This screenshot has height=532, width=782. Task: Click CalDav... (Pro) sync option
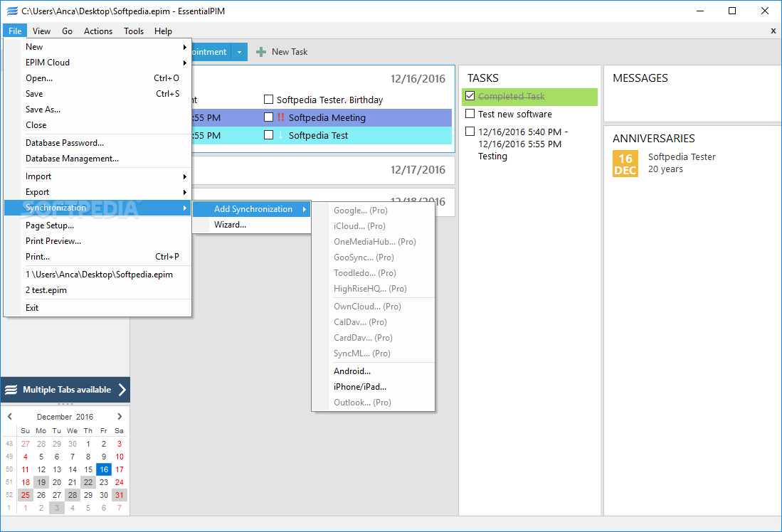(373, 322)
